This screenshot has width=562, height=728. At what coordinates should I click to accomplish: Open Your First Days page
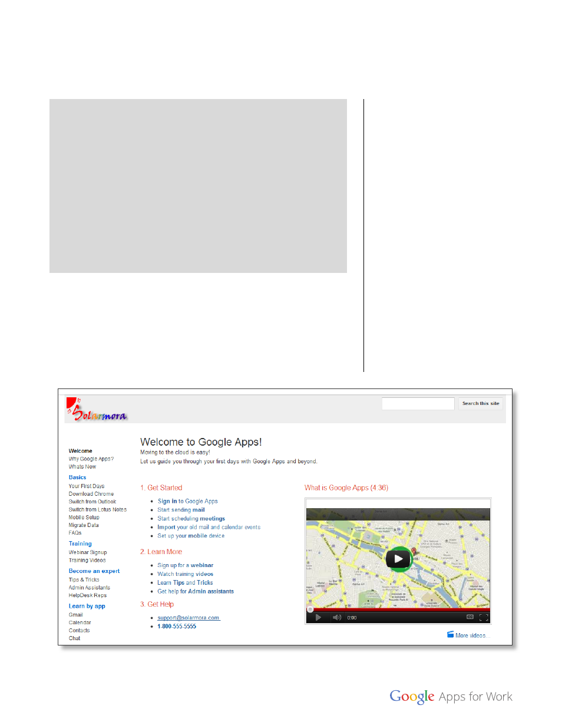87,486
